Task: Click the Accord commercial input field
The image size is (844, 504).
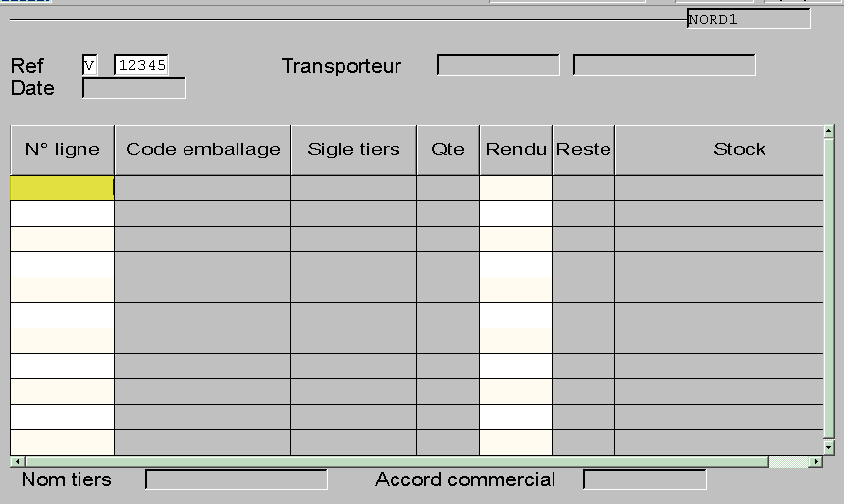Action: click(645, 479)
